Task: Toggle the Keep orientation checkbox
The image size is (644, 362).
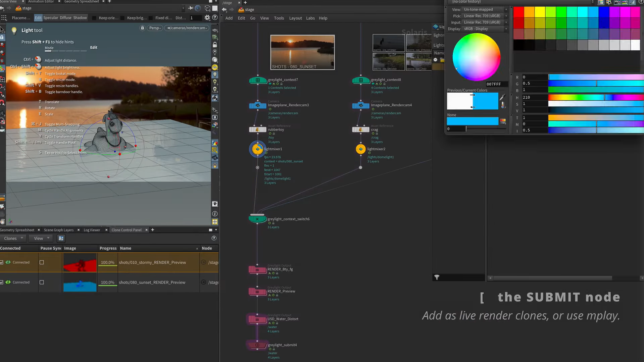Action: point(94,18)
